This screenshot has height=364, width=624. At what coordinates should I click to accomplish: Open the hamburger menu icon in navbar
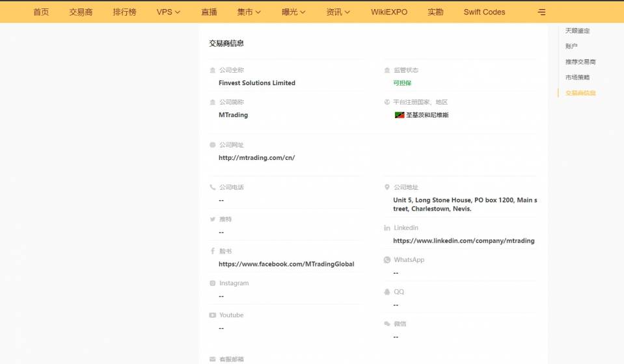(541, 12)
